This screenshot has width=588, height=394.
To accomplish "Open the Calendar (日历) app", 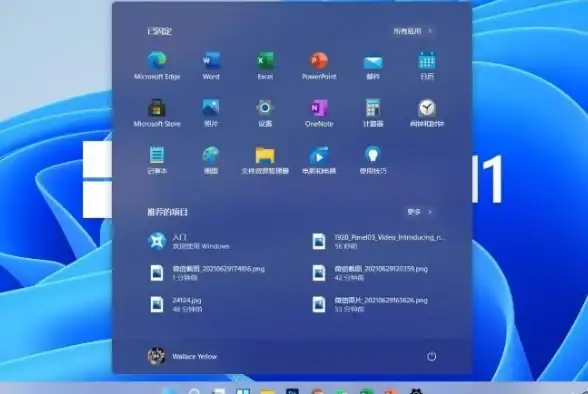I will pyautogui.click(x=427, y=66).
